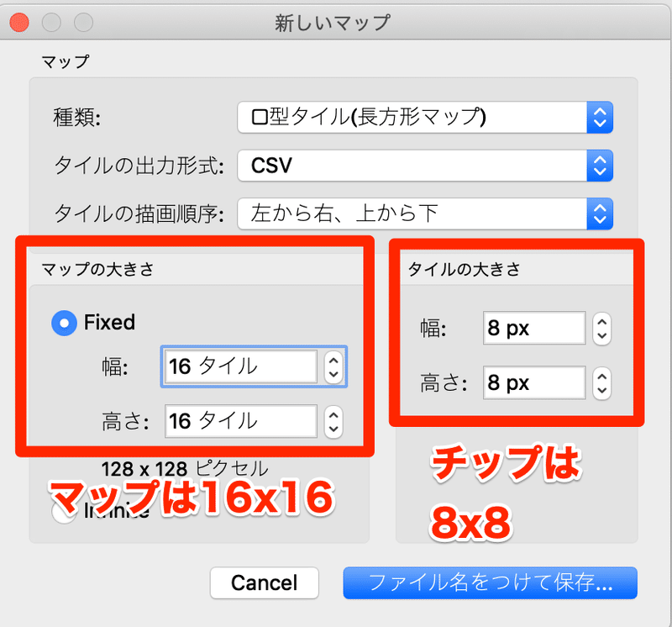
Task: Open the タイルの出力形式 CSV dropdown
Action: 420,166
